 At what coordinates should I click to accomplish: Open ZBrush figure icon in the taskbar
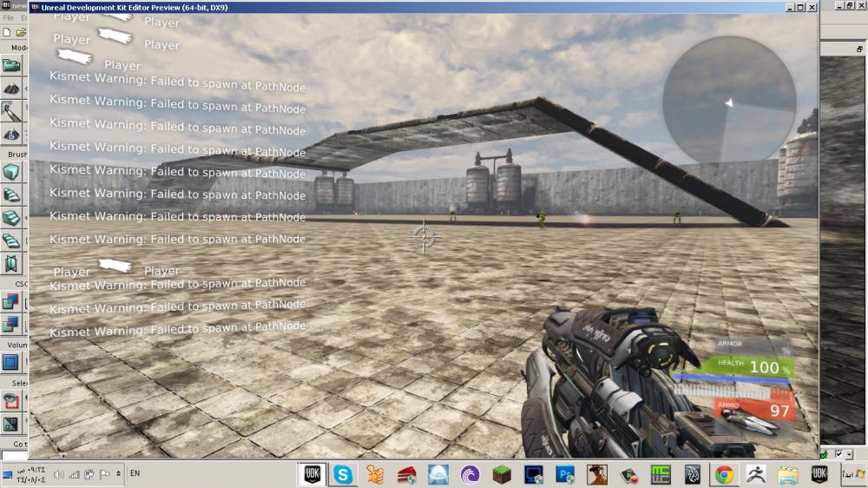pyautogui.click(x=756, y=475)
